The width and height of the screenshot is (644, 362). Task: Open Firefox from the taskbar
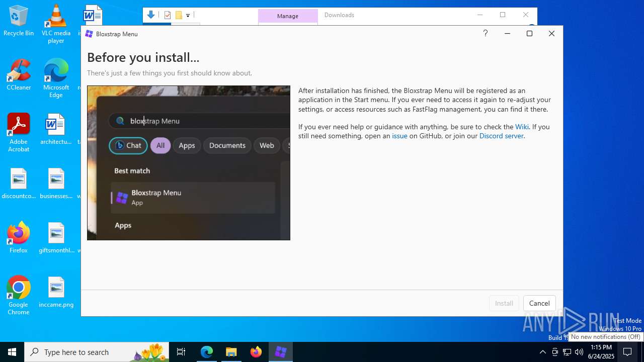[256, 352]
